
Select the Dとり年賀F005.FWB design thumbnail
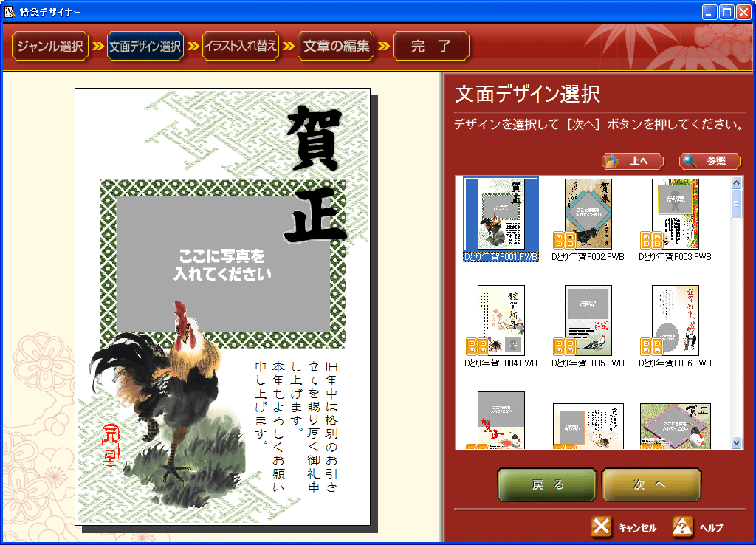[588, 321]
